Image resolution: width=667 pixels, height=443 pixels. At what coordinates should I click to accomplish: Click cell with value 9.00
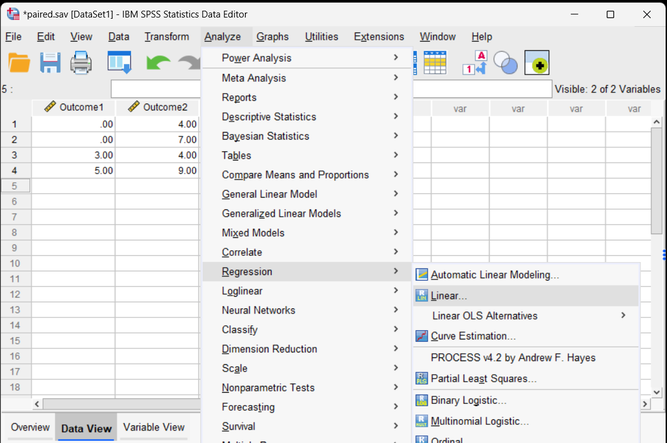(x=157, y=171)
